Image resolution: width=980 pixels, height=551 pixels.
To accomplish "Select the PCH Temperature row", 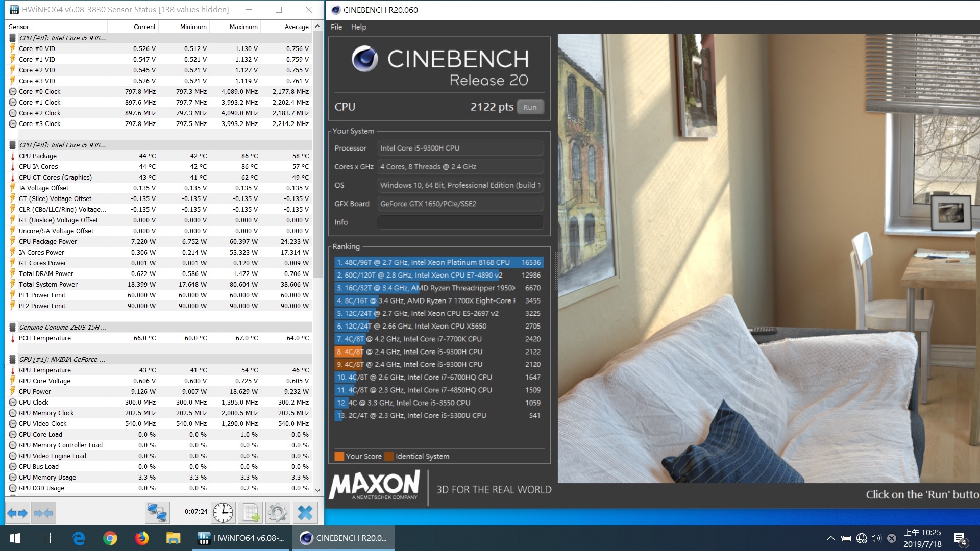I will [x=159, y=338].
